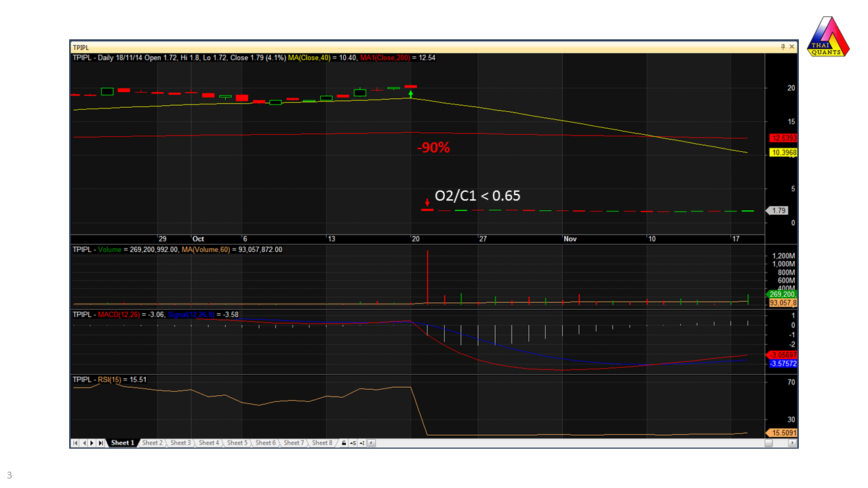Switch to the Sheet 3 tab
This screenshot has height=488, width=868.
[180, 443]
